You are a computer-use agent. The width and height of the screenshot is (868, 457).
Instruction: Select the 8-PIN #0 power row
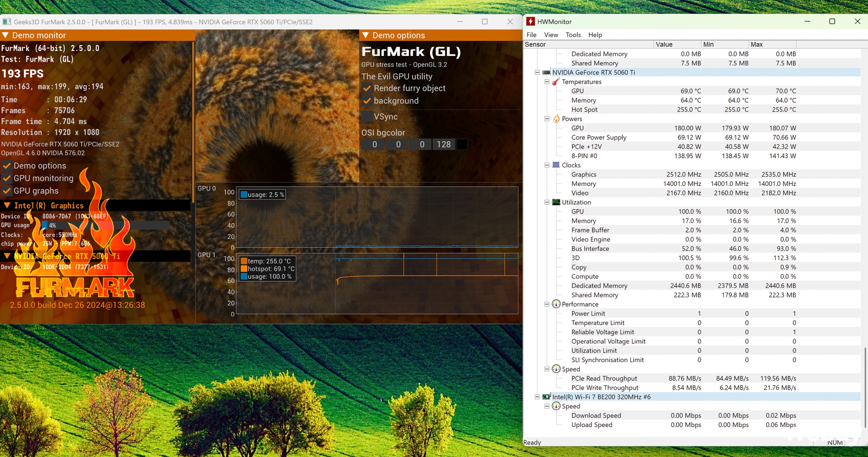coord(692,156)
